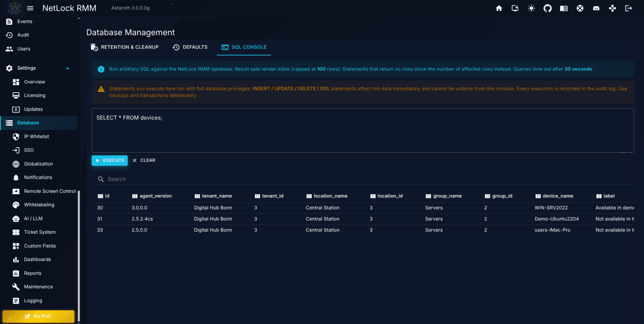Viewport: 644px width, 324px height.
Task: Open Settings Overview
Action: click(x=39, y=82)
